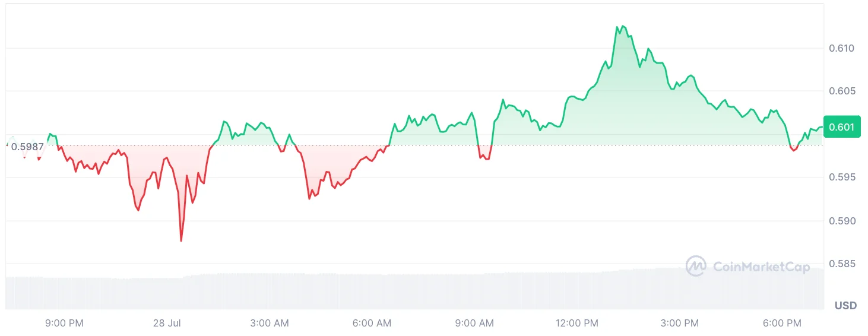Select the 0.5987 opening price label
Image resolution: width=868 pixels, height=336 pixels.
[27, 147]
